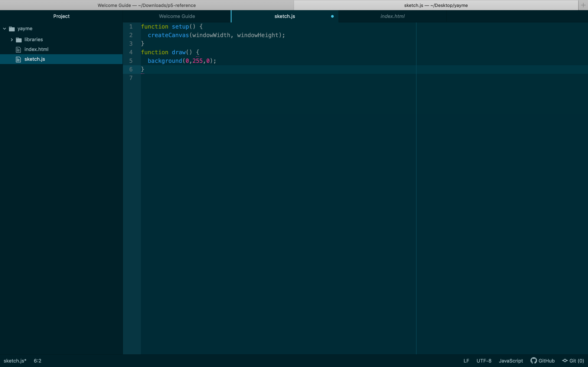588x367 pixels.
Task: Click the plus icon to add window tab
Action: pos(583,5)
